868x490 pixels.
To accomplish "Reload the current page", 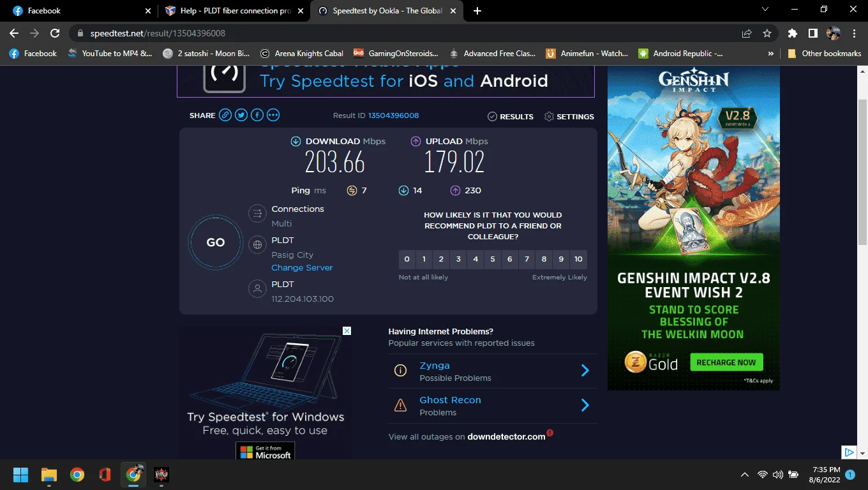I will coord(55,33).
